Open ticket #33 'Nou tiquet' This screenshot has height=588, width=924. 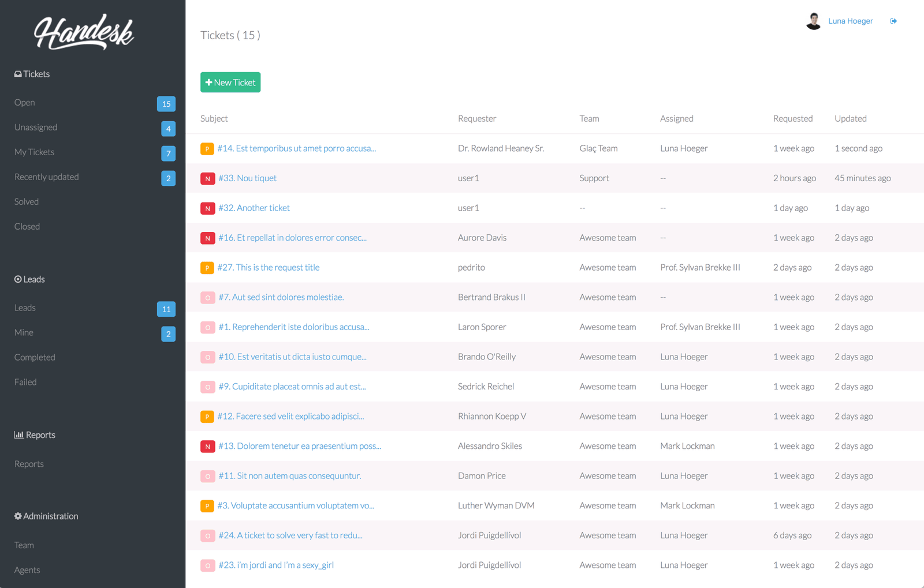(247, 178)
